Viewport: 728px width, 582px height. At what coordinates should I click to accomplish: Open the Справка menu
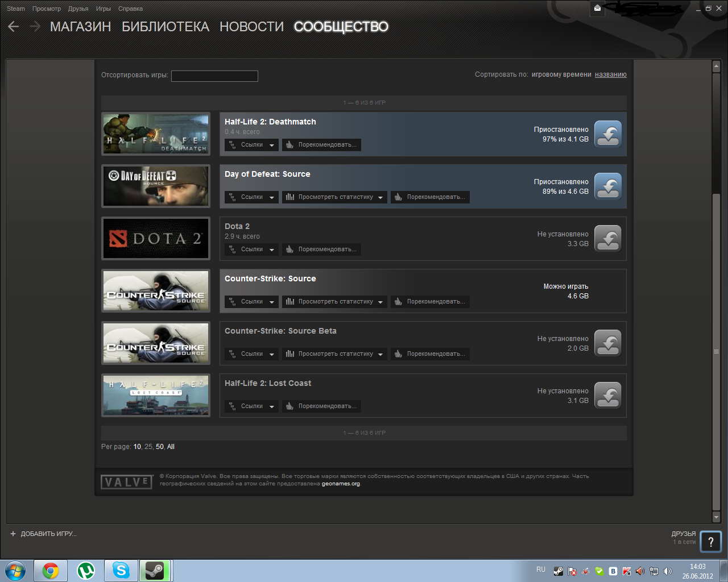(130, 9)
